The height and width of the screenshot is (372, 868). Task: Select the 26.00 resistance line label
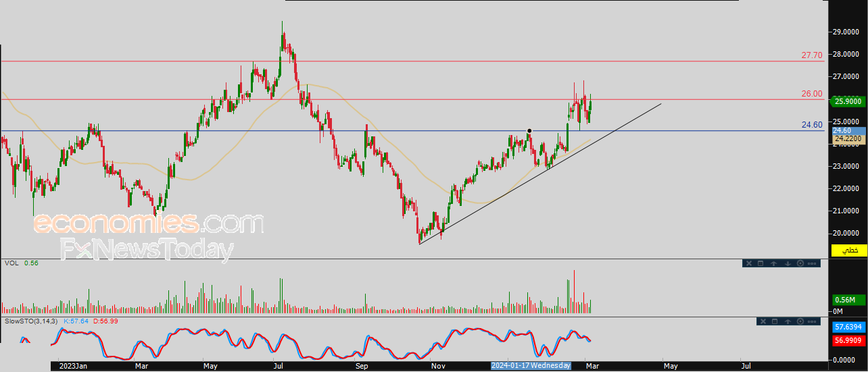[812, 94]
